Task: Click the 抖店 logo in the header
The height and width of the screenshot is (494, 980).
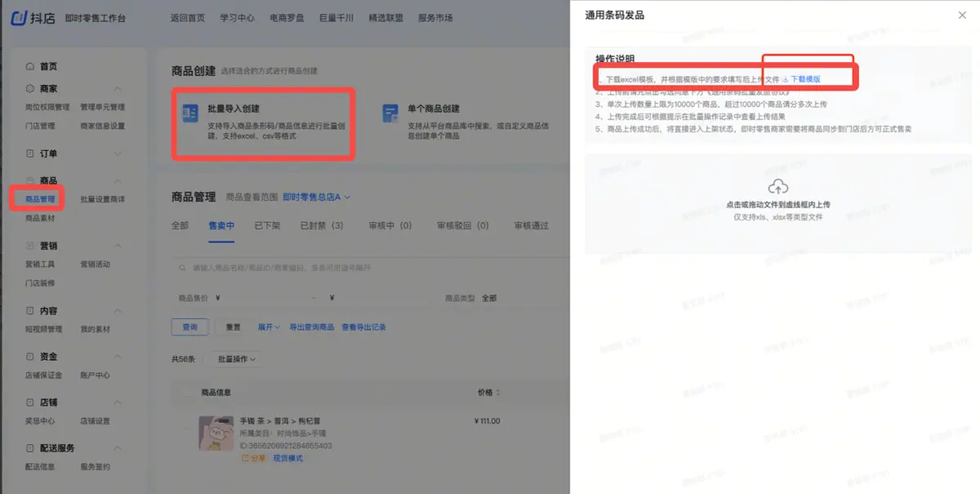Action: tap(31, 17)
